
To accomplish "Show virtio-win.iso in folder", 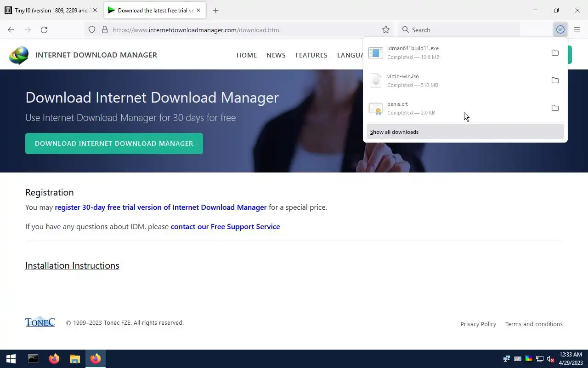I will tap(555, 80).
